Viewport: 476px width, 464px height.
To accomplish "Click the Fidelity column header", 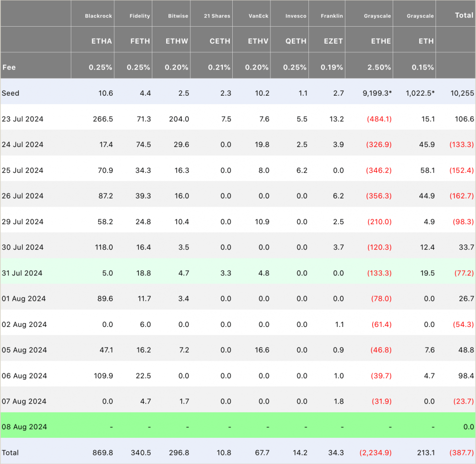I will [x=139, y=16].
